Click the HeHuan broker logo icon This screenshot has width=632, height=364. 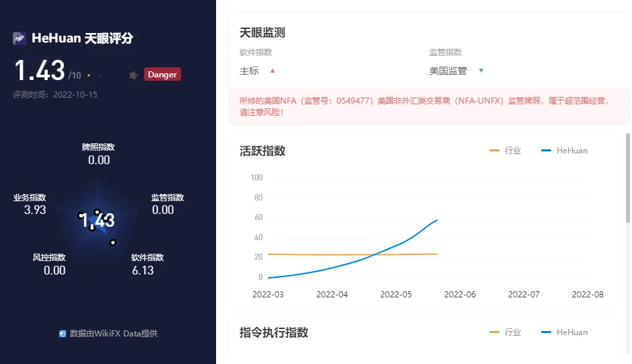[20, 38]
